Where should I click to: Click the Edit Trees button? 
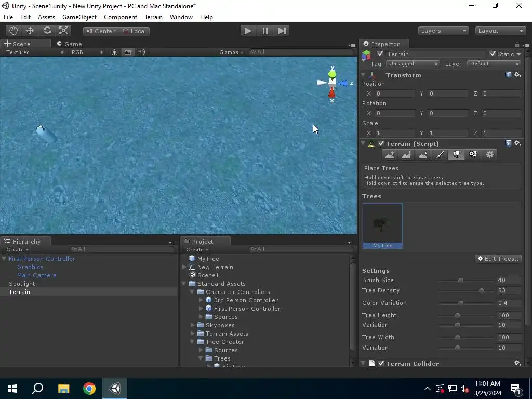click(498, 259)
